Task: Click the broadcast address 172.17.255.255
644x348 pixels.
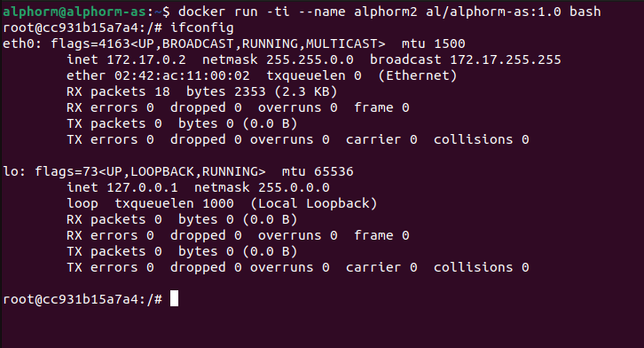Action: click(506, 59)
